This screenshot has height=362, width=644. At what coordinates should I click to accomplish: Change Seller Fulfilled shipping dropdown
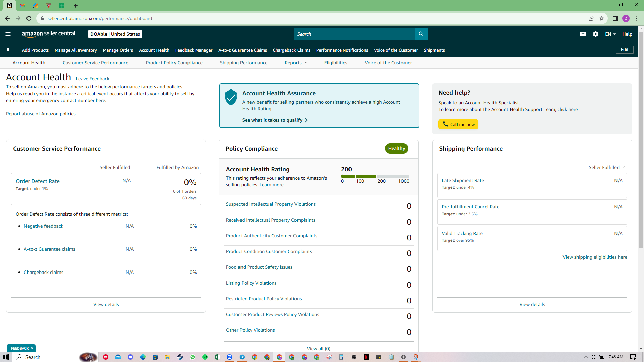pos(607,167)
